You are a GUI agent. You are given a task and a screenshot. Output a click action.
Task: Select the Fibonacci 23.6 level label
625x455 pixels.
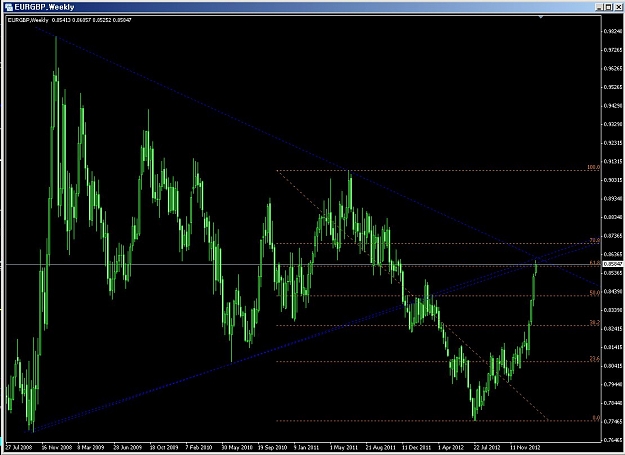(x=594, y=359)
